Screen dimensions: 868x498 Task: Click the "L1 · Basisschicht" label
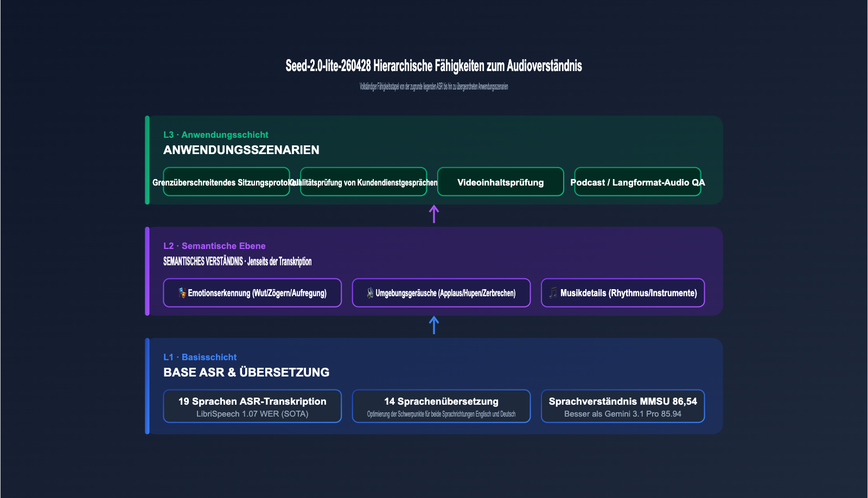pos(200,357)
